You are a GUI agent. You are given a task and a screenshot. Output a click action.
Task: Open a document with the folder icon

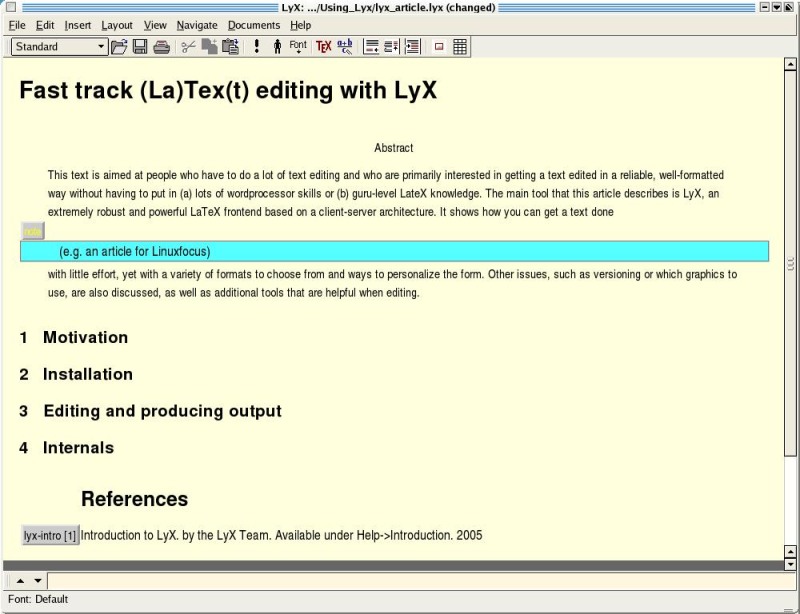click(119, 46)
